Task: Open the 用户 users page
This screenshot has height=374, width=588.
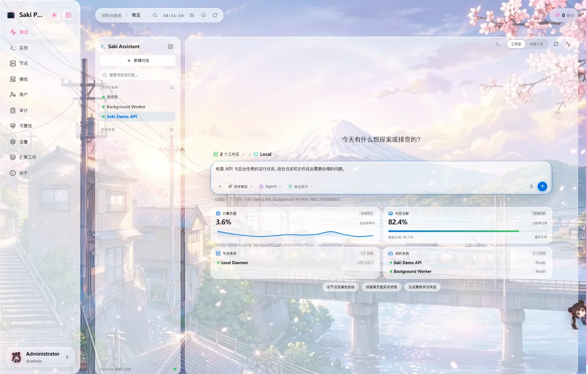Action: click(x=40, y=95)
